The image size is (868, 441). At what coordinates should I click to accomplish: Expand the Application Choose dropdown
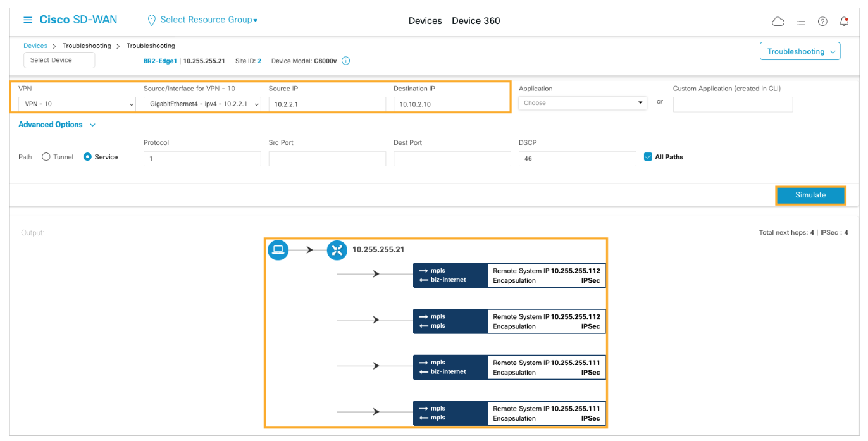pos(582,103)
